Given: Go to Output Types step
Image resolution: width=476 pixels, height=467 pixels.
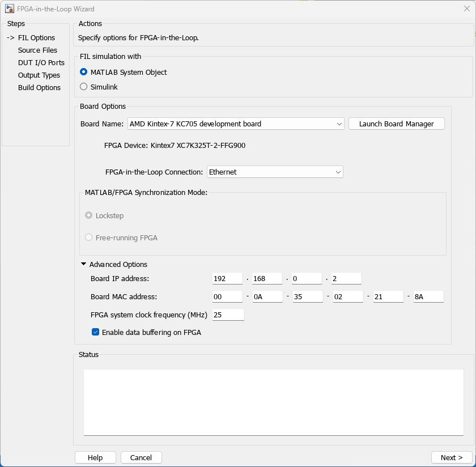Looking at the screenshot, I should click(39, 75).
